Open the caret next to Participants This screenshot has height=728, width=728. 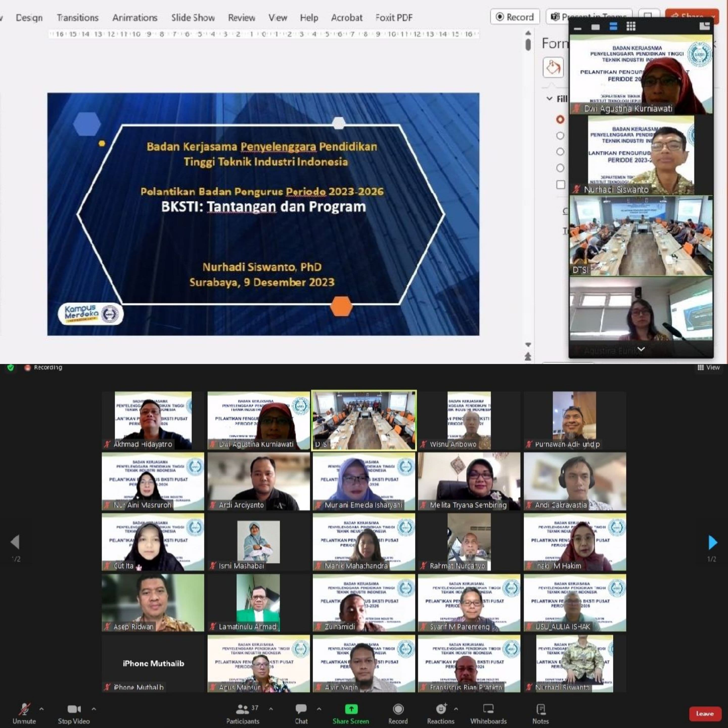[x=271, y=709]
